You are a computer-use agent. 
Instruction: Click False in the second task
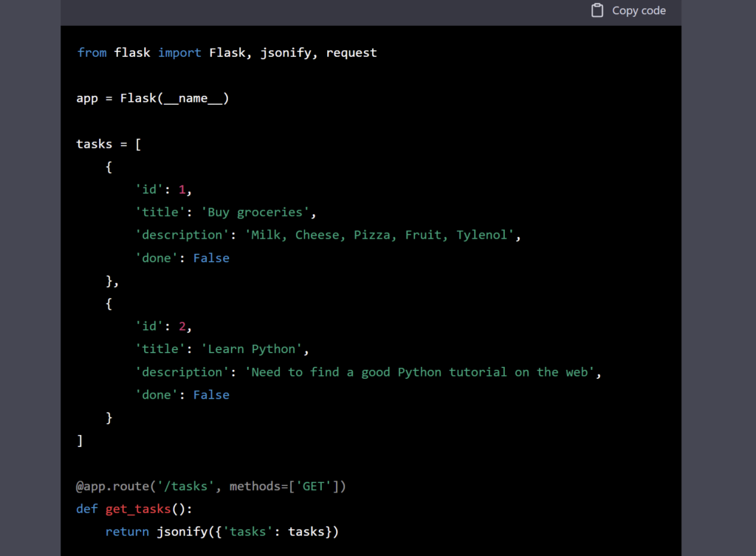211,395
